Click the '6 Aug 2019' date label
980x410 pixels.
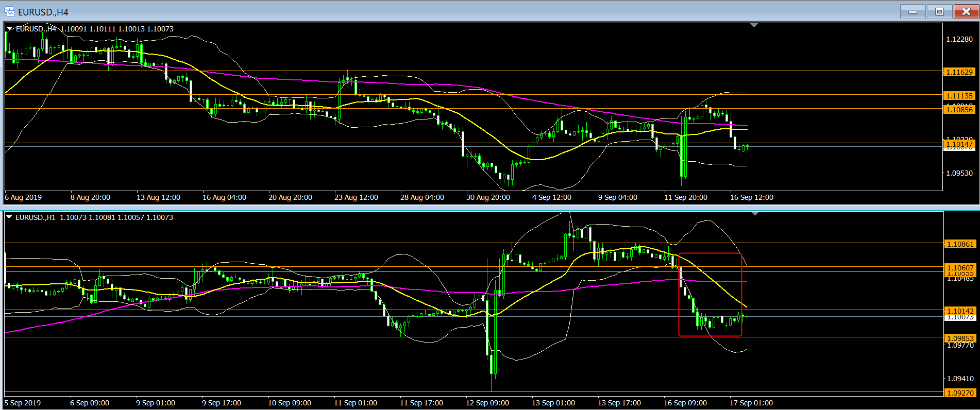pos(23,197)
